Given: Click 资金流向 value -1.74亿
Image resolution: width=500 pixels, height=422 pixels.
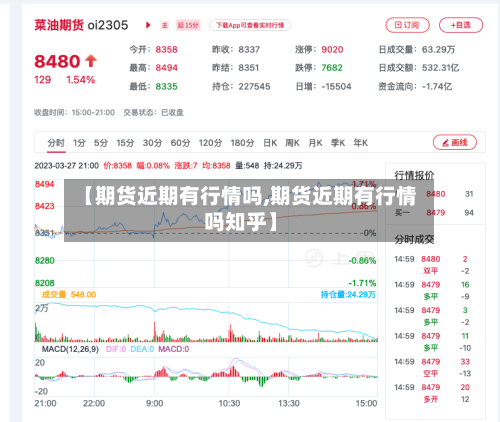Looking at the screenshot, I should [437, 87].
